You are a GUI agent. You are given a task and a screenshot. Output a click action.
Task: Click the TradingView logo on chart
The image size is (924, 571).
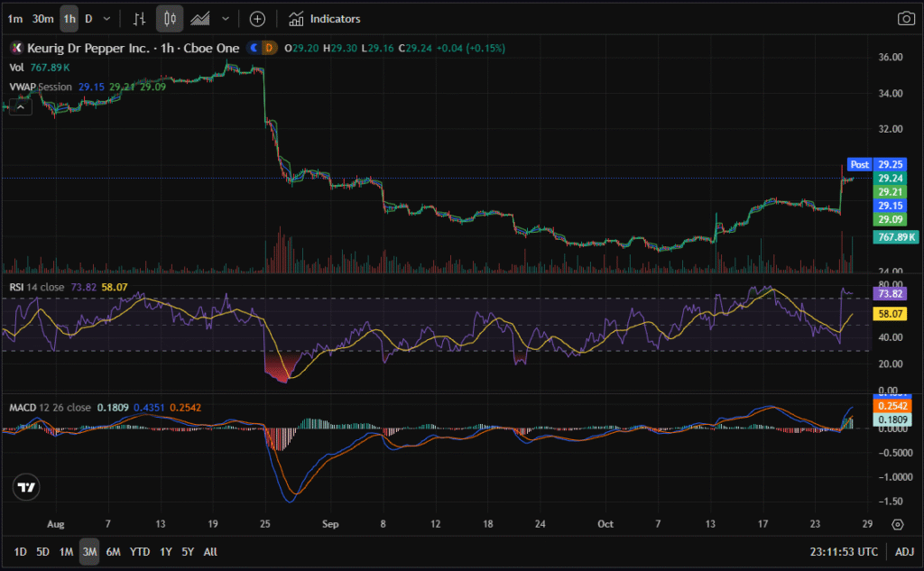click(27, 488)
